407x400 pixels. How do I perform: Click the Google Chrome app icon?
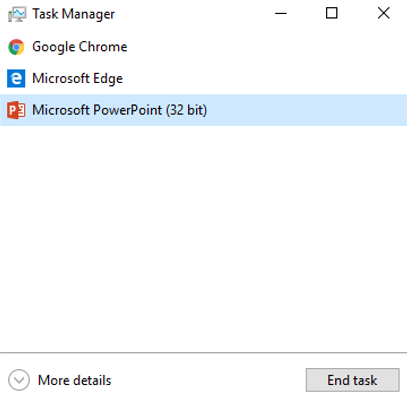(x=16, y=47)
